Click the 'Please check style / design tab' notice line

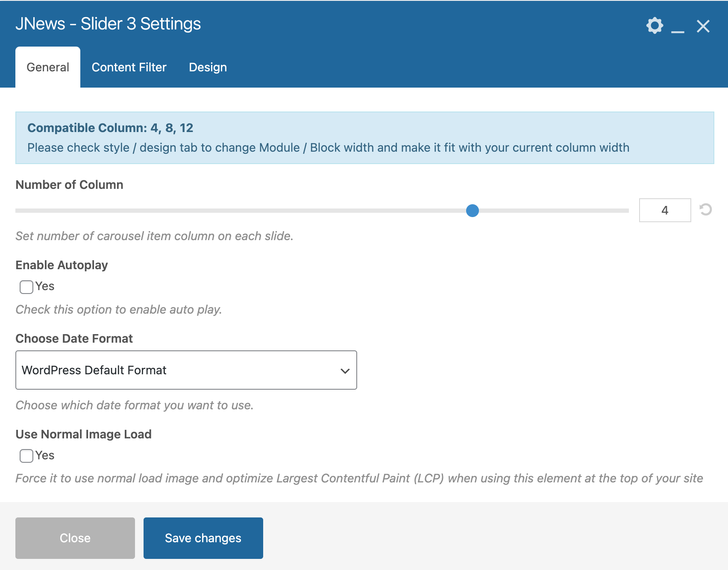tap(328, 147)
